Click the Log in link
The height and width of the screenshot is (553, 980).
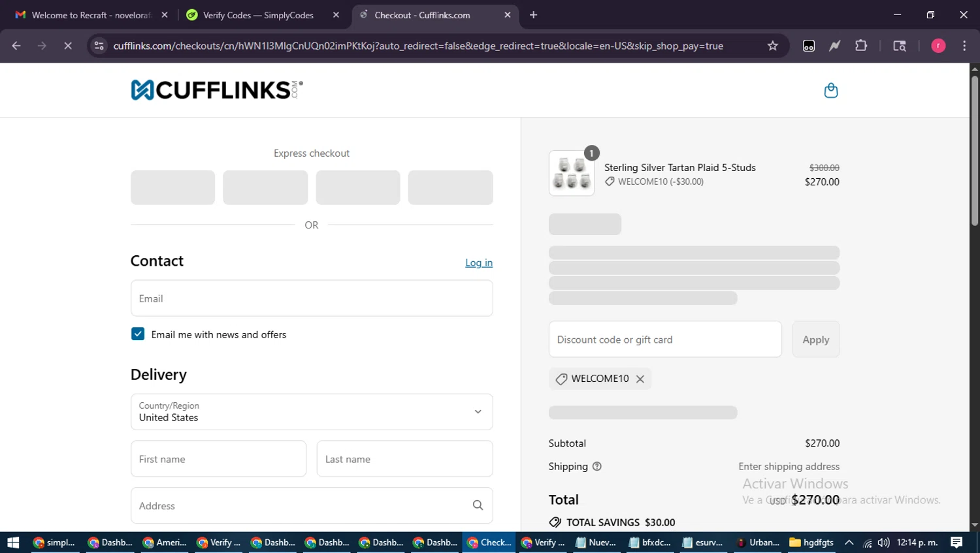[479, 262]
